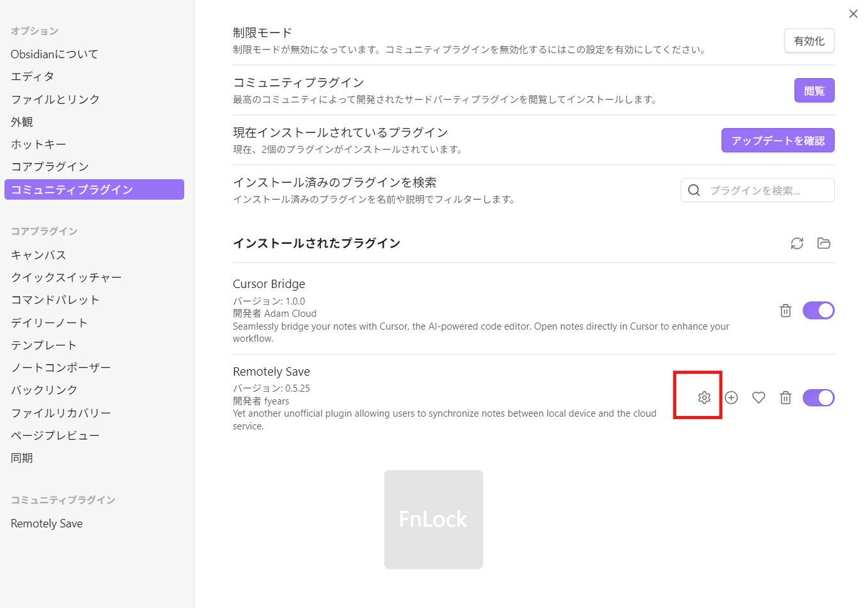Open デイリーノート settings
Viewport: 868px width, 608px height.
click(x=94, y=323)
